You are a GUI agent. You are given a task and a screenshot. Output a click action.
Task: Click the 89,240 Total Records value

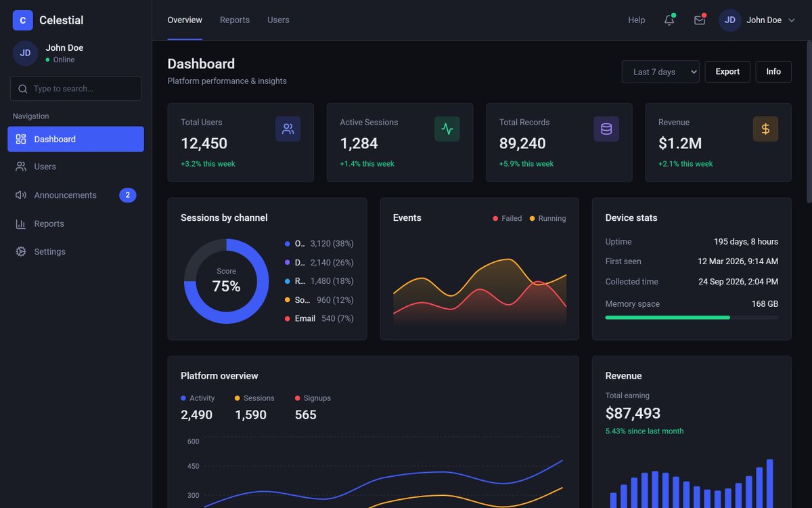coord(522,144)
